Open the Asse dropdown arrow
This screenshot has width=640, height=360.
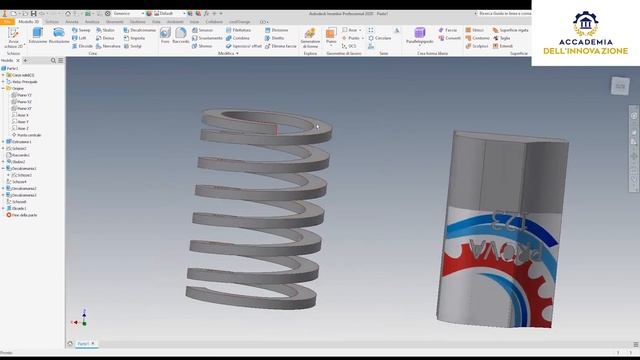coord(360,30)
